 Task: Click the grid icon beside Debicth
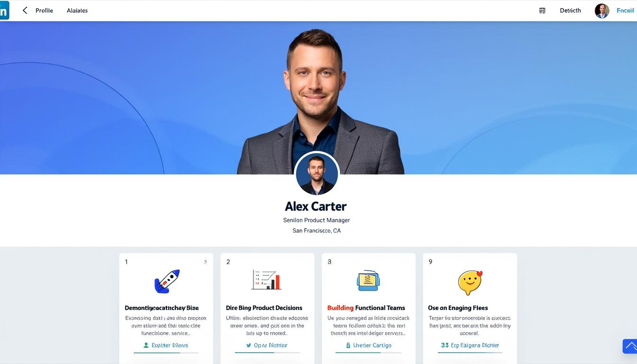click(x=542, y=10)
